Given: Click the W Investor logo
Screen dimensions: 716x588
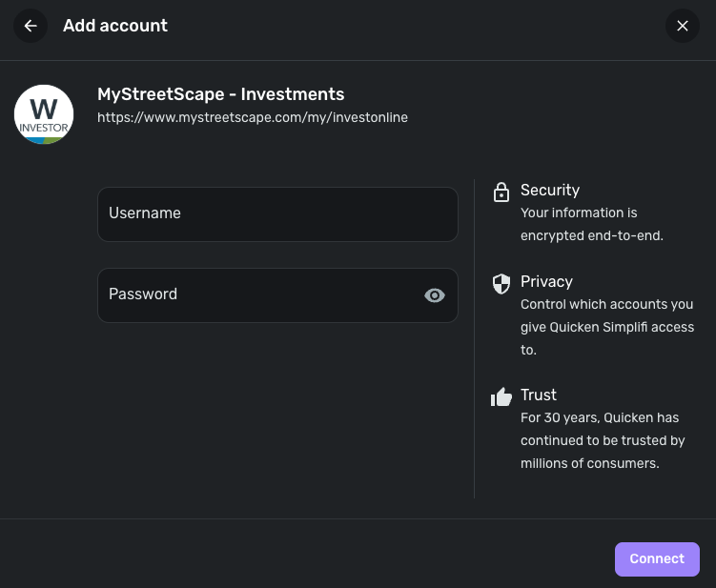Looking at the screenshot, I should (x=44, y=114).
